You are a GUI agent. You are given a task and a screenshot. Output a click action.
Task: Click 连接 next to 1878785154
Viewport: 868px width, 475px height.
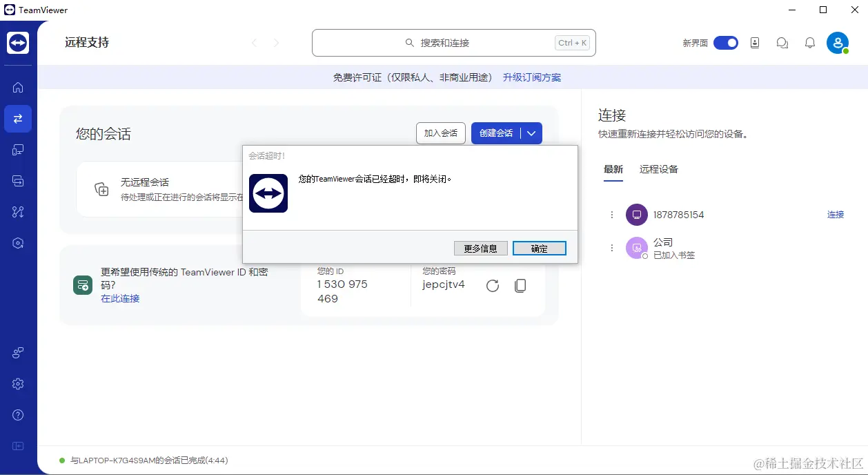point(836,215)
